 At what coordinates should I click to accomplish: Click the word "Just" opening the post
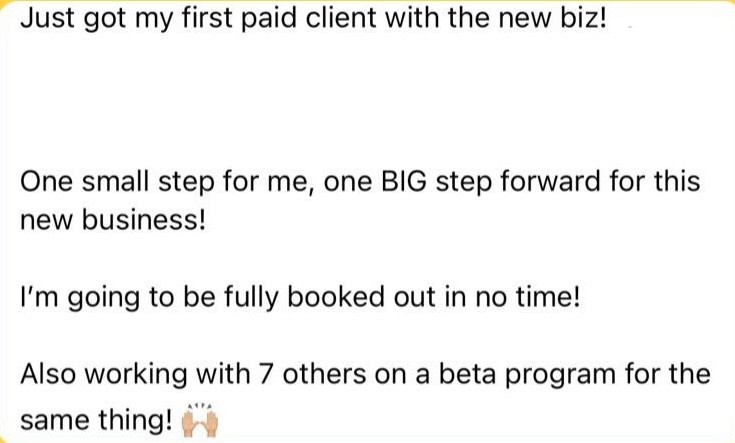[48, 19]
